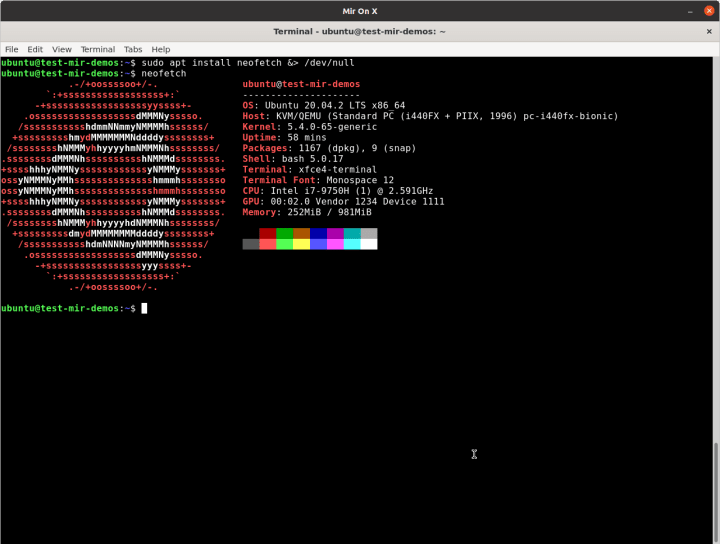
Task: Click the 'Kernel: 5.4.0-65-generic' line
Action: tap(309, 127)
